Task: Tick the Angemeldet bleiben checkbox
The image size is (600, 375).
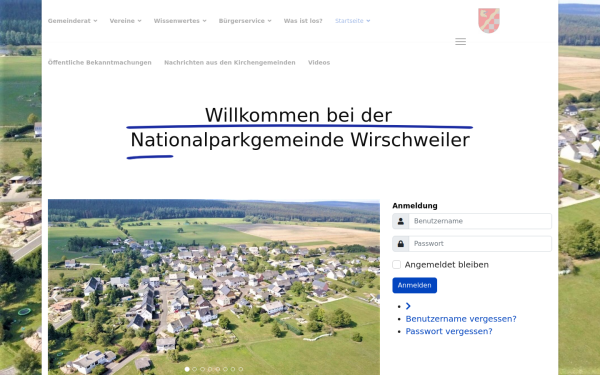Action: pyautogui.click(x=396, y=264)
